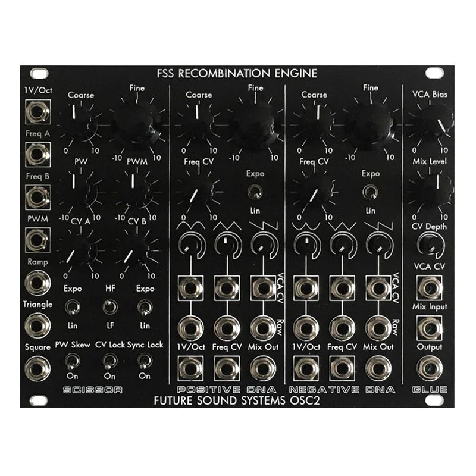The height and width of the screenshot is (476, 476).
Task: Click Negative DNA triangle-wave Raw output jack
Action: click(342, 328)
